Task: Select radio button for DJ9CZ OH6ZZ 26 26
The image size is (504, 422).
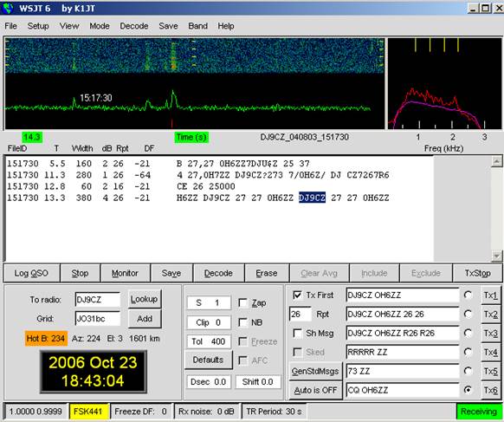Action: 468,314
